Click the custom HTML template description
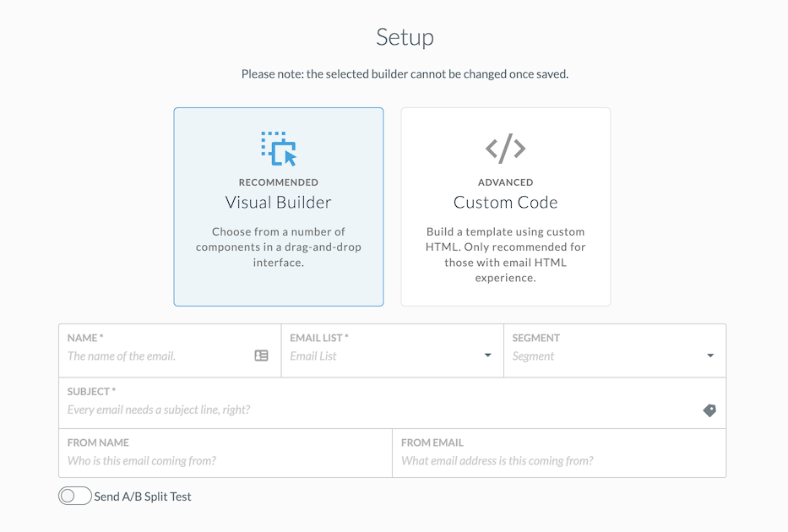 pos(506,255)
